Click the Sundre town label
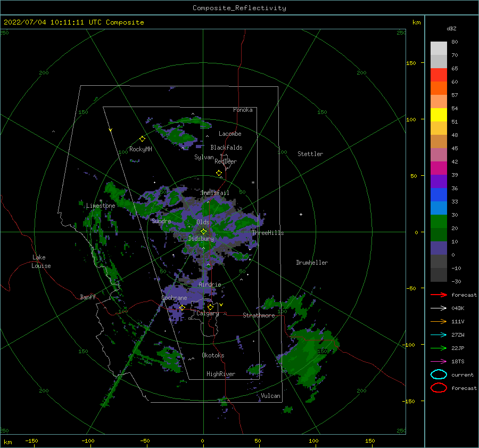This screenshot has width=479, height=448. [161, 221]
